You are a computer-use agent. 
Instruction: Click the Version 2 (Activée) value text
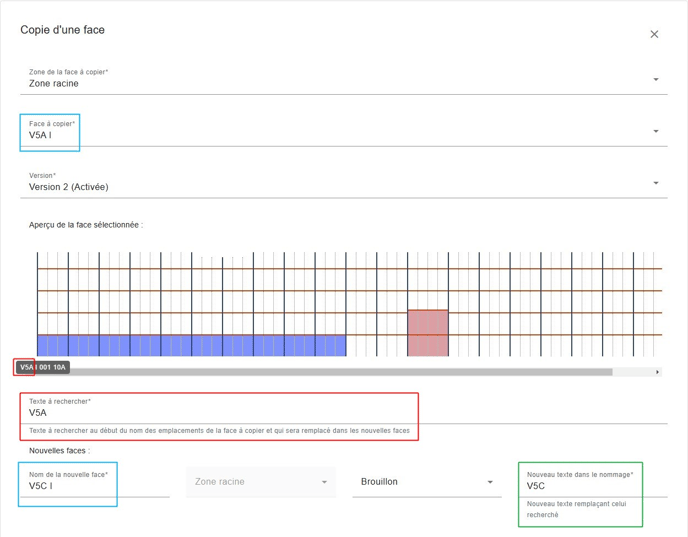coord(69,187)
